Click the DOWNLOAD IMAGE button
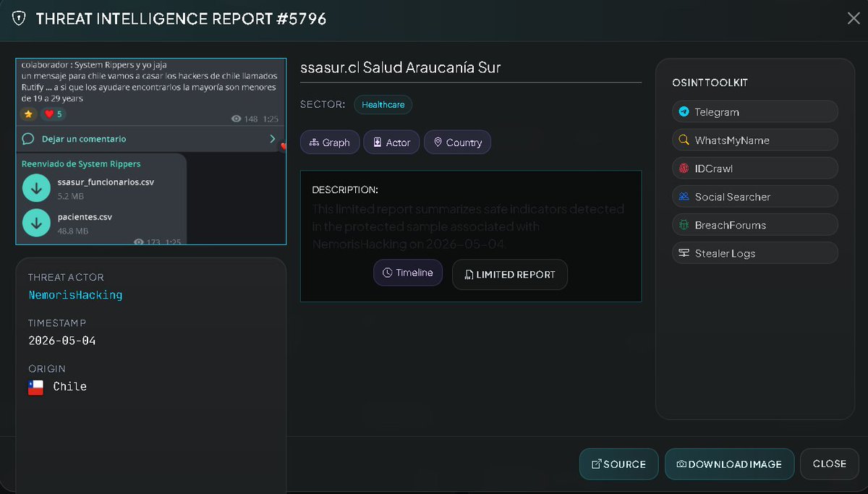The width and height of the screenshot is (868, 494). (729, 464)
